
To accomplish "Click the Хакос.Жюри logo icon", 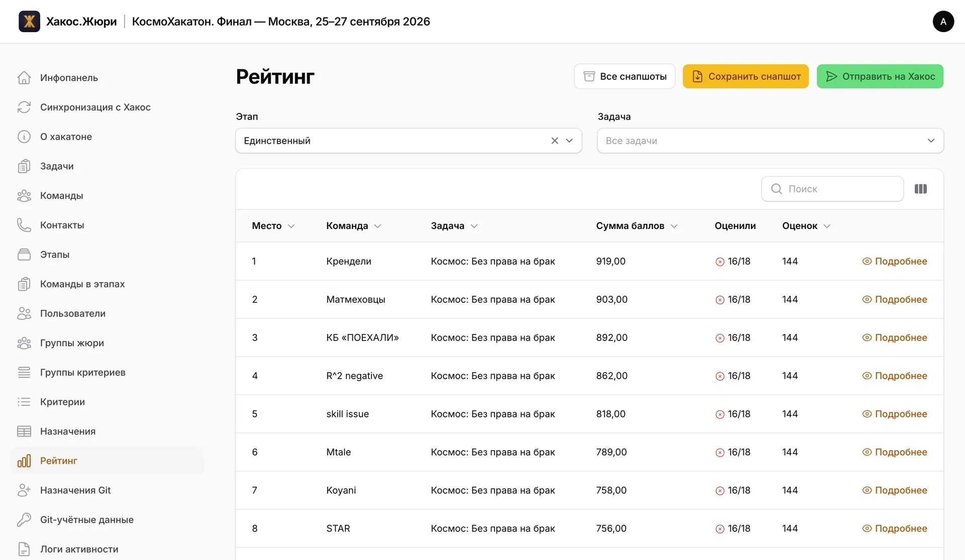I will 29,22.
